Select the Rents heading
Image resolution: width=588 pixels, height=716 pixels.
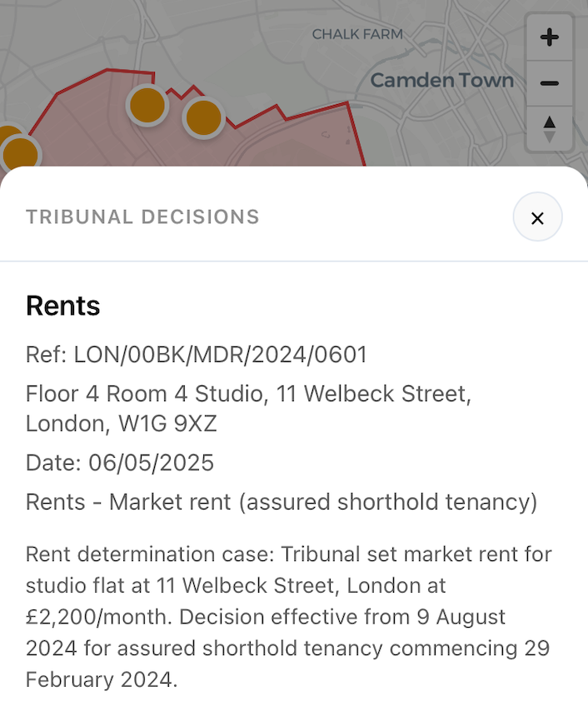click(x=63, y=306)
